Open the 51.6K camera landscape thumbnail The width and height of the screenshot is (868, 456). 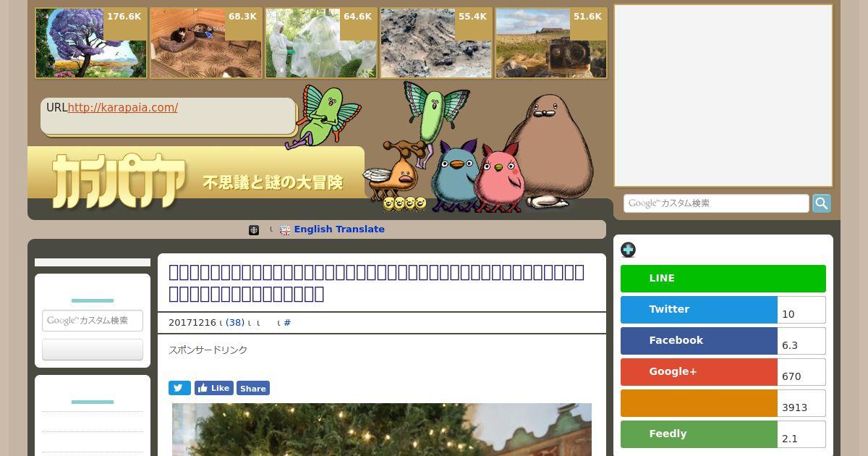(x=551, y=43)
